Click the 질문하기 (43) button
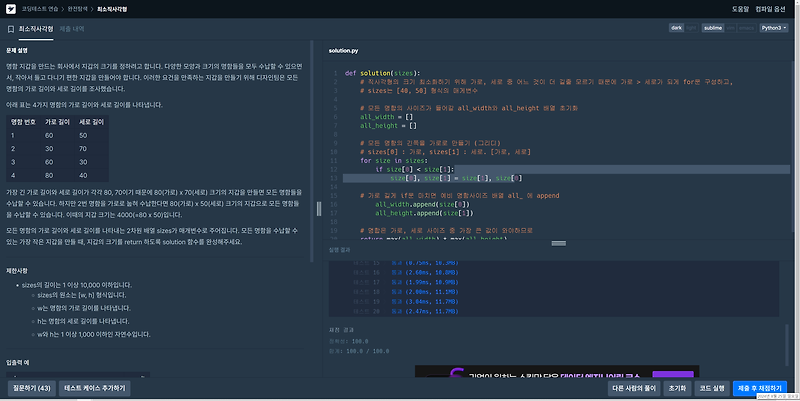The width and height of the screenshot is (800, 401). (x=32, y=388)
